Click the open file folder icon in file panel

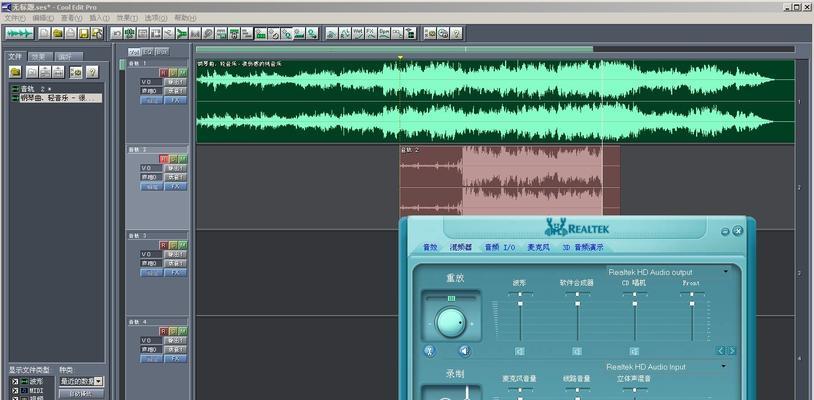click(15, 72)
